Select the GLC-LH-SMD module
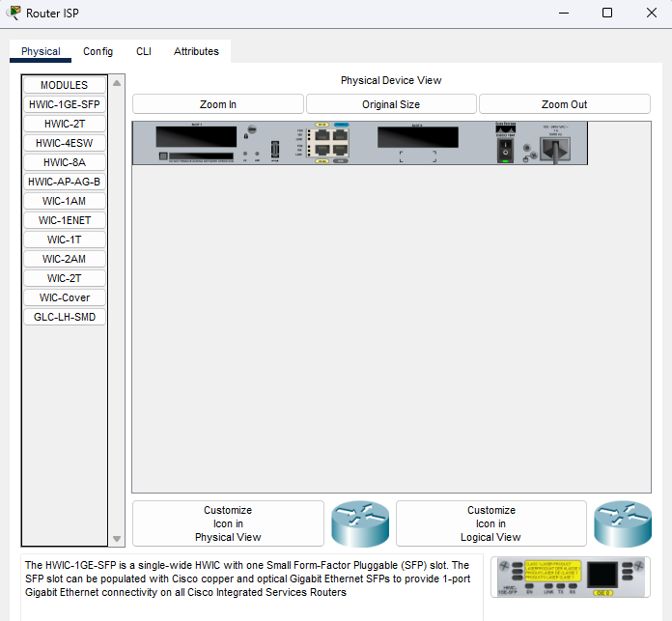 (65, 316)
